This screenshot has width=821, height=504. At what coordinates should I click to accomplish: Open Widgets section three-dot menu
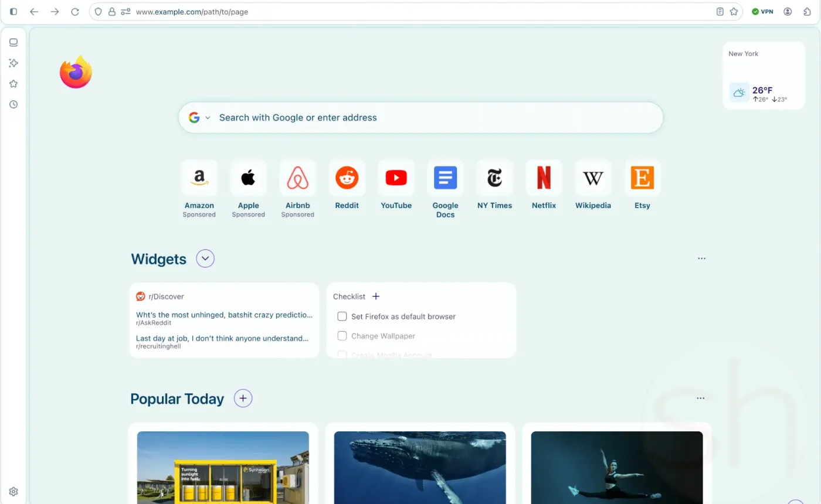701,258
